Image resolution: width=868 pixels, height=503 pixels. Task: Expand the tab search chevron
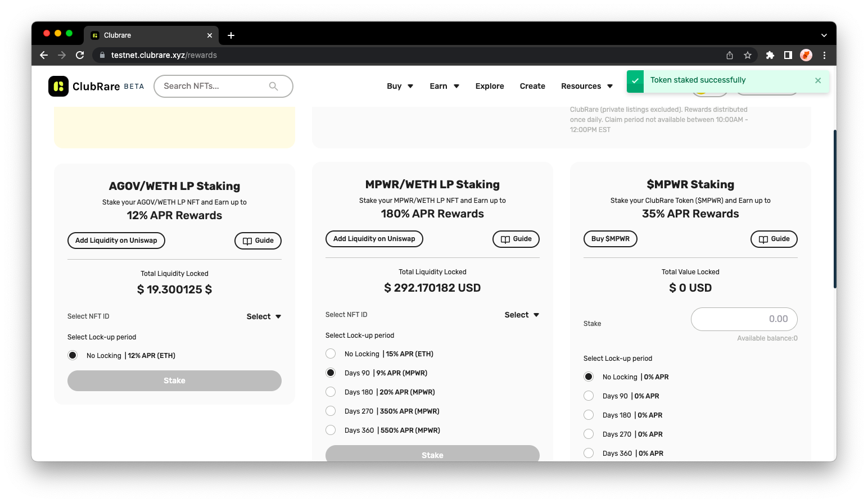tap(824, 35)
